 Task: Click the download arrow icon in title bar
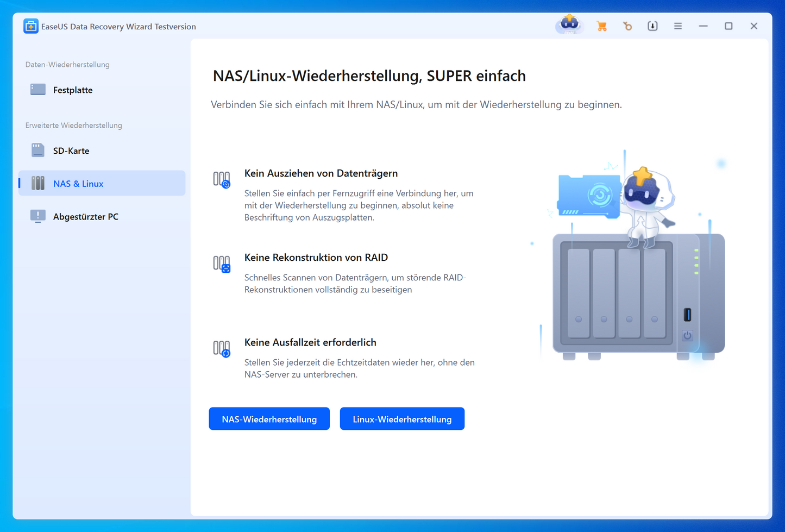tap(652, 26)
